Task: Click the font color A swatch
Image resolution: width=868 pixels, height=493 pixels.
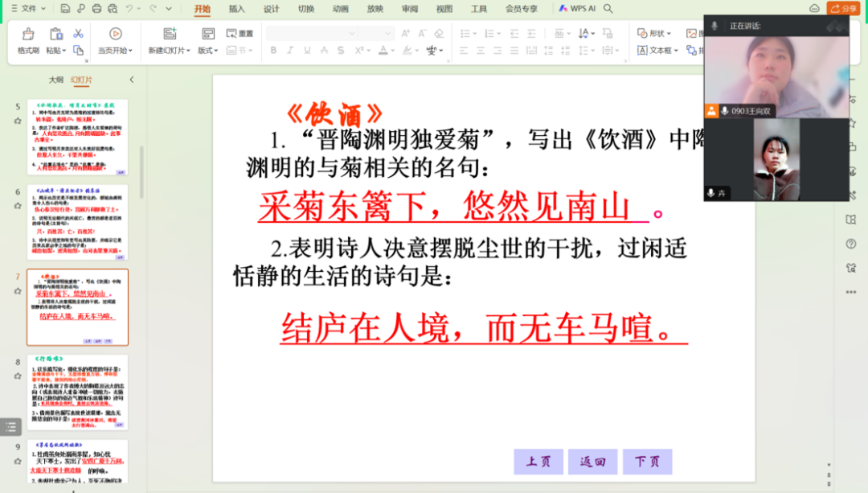Action: click(383, 51)
